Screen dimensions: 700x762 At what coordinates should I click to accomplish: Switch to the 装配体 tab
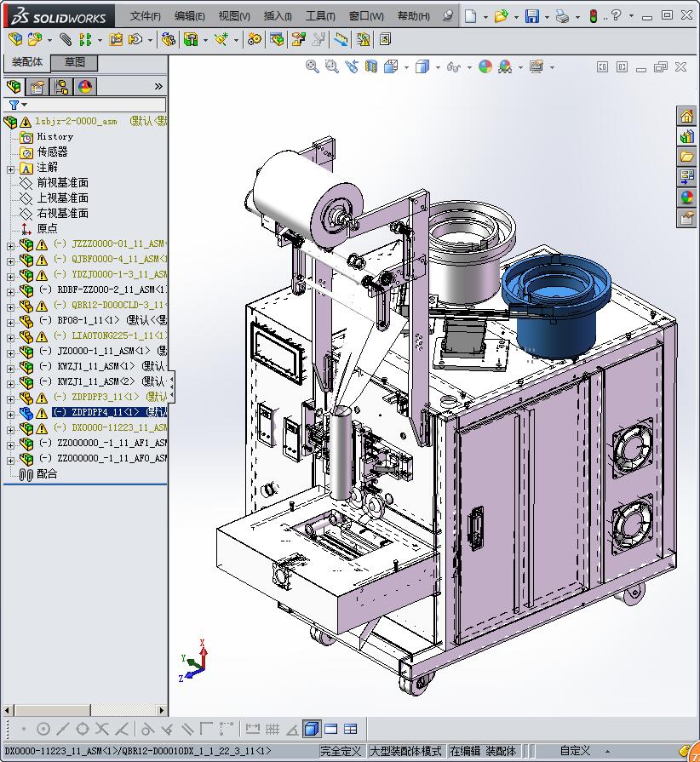click(x=27, y=62)
